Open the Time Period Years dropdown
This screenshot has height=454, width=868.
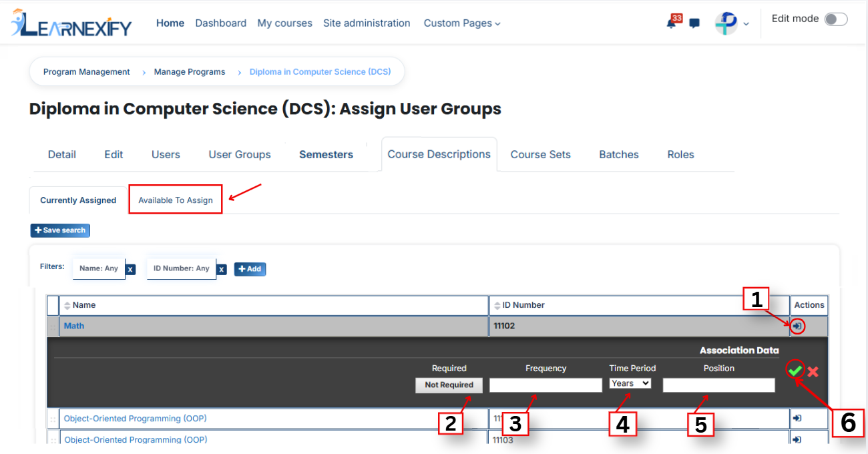(x=630, y=383)
